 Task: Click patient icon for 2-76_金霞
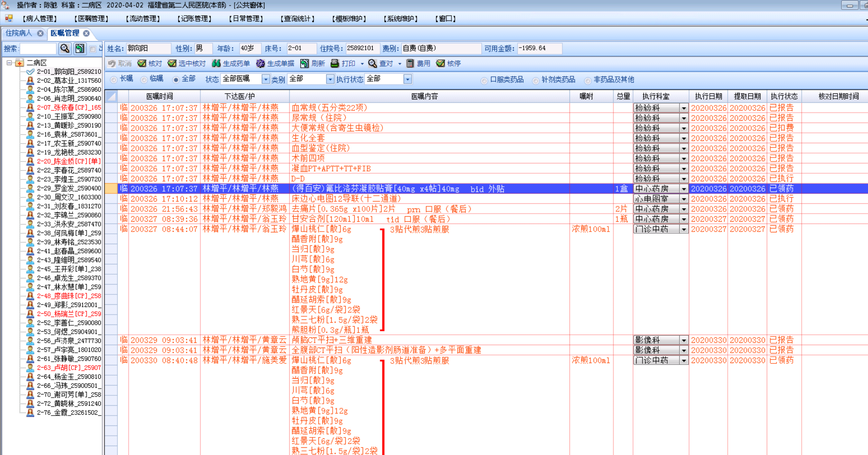click(x=30, y=413)
